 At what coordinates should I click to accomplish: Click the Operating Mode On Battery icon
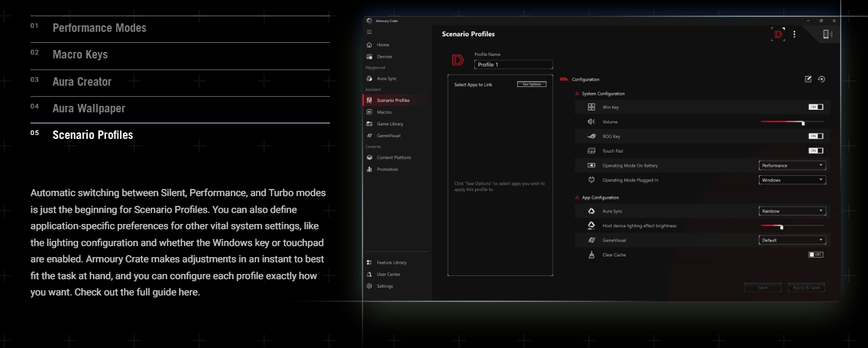(591, 166)
